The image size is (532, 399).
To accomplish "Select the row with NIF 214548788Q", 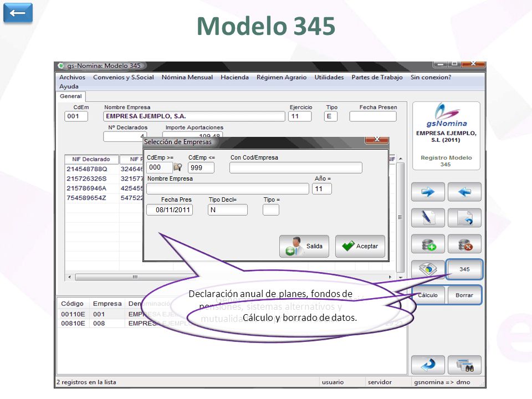I will (x=104, y=169).
